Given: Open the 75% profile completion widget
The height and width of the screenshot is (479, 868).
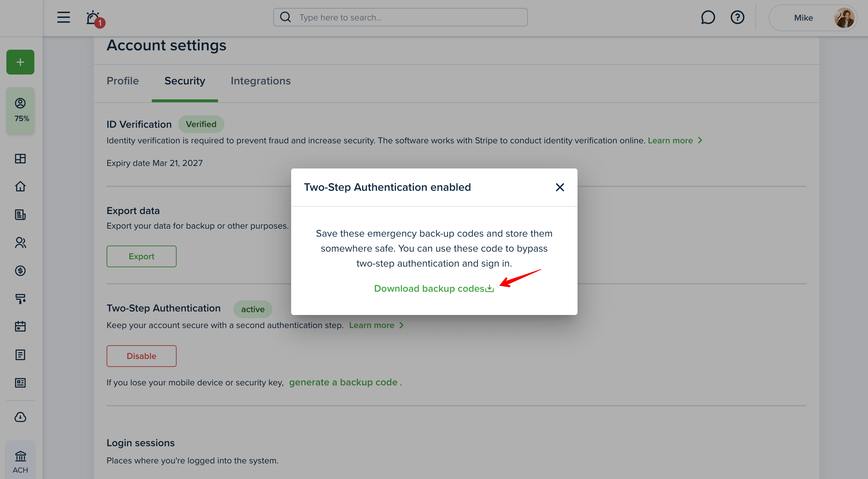Looking at the screenshot, I should tap(20, 110).
